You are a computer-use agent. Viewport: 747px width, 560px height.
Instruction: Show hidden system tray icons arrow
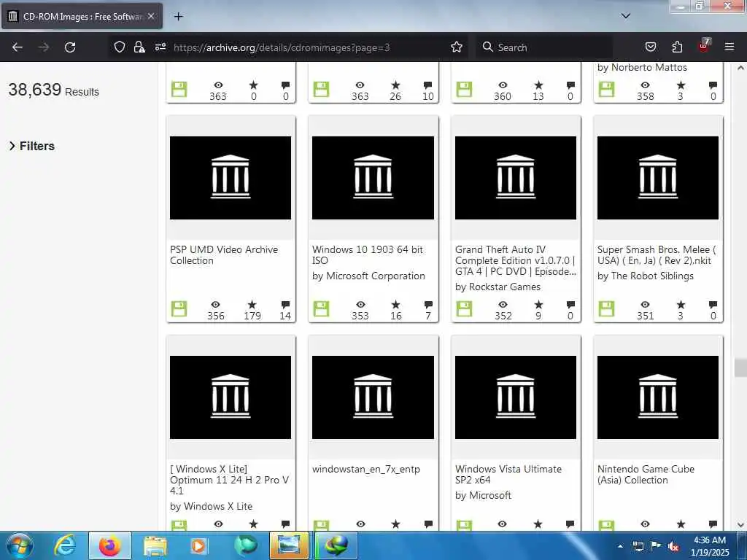[x=620, y=546]
